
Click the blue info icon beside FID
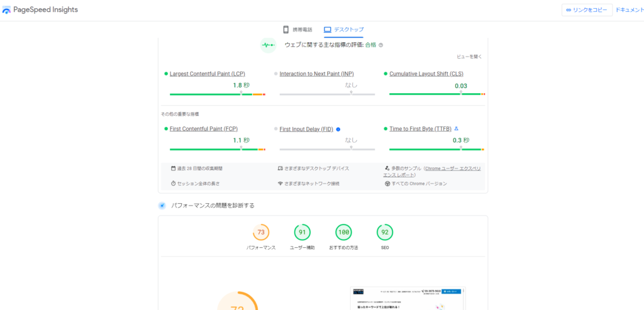338,129
